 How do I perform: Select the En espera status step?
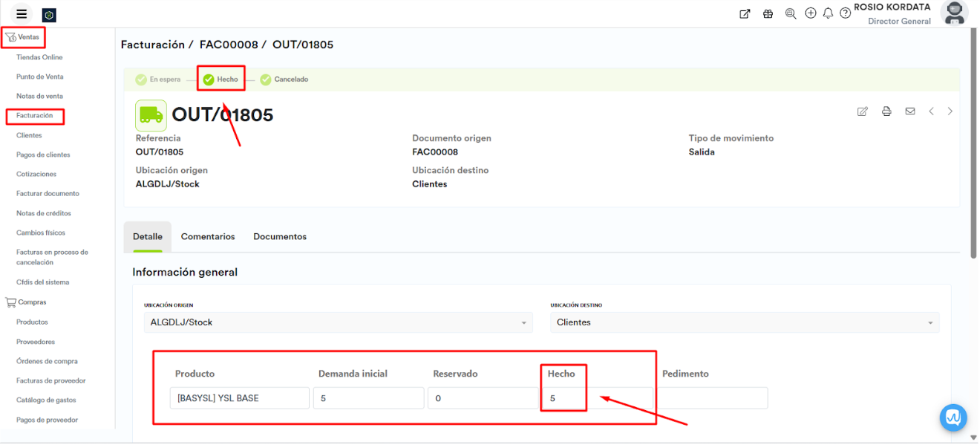coord(157,79)
